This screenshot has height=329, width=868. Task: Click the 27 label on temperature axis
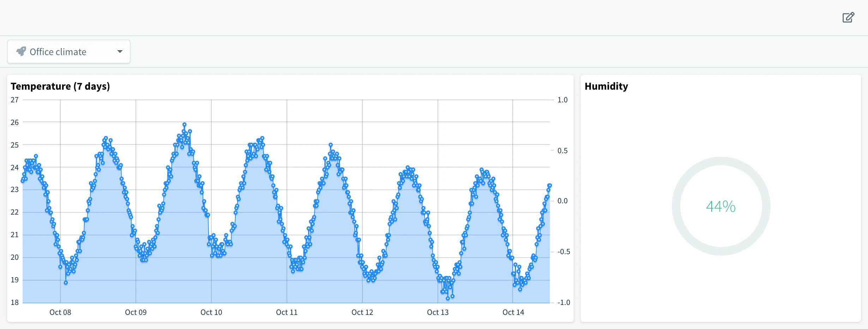(x=14, y=100)
